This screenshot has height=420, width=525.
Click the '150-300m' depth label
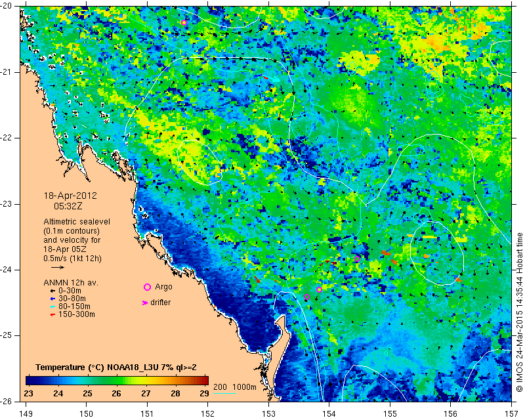77,314
